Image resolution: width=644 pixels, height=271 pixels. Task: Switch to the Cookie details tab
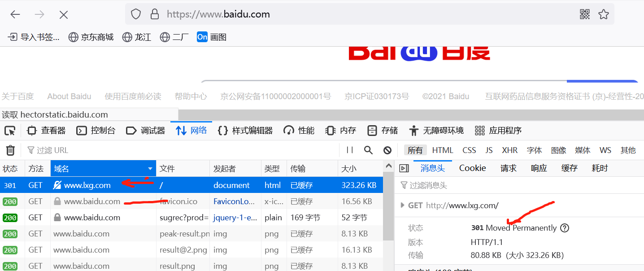(x=473, y=168)
